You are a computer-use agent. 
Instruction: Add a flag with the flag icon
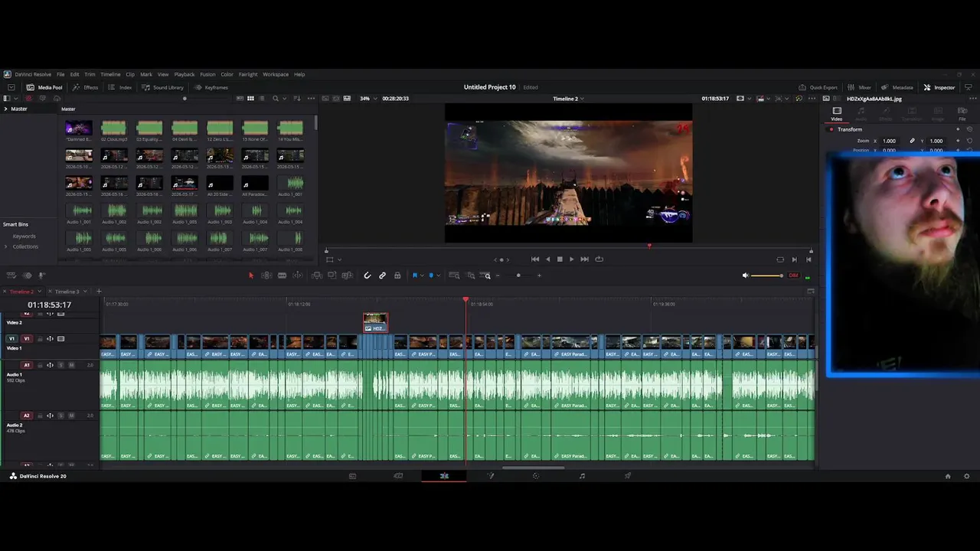(x=415, y=275)
